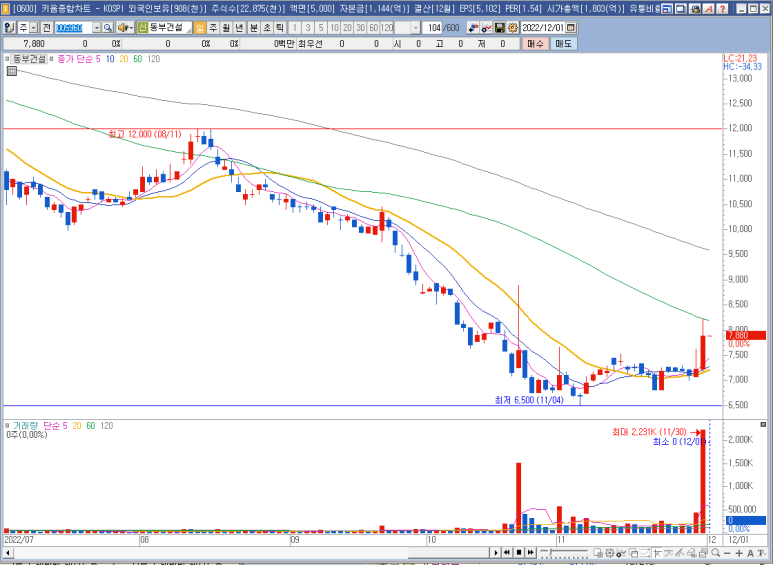Click the bottom toolbar magnifier zoom icon
This screenshot has height=565, width=773.
[715, 553]
